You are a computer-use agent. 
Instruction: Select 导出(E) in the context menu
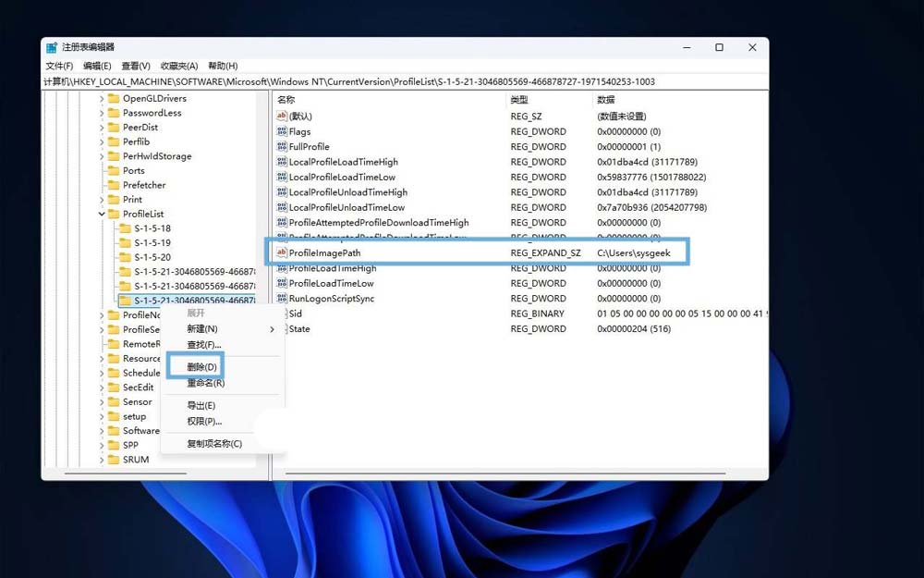(x=201, y=406)
